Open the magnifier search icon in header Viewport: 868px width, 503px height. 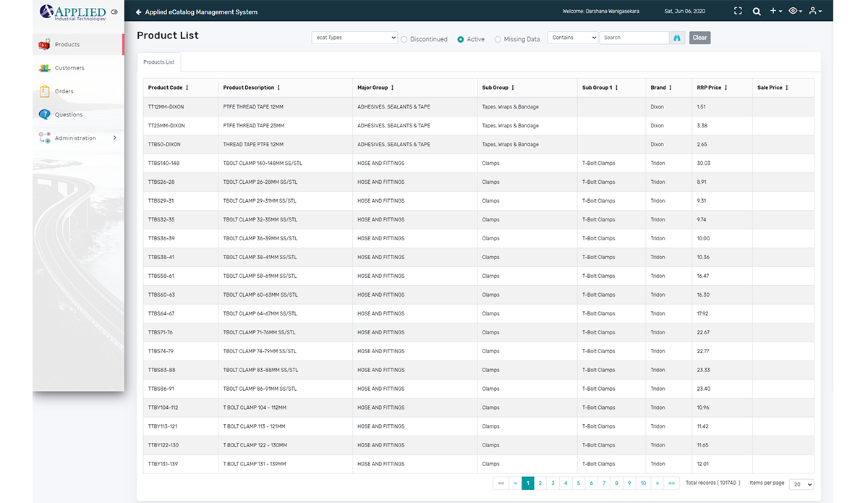[757, 12]
